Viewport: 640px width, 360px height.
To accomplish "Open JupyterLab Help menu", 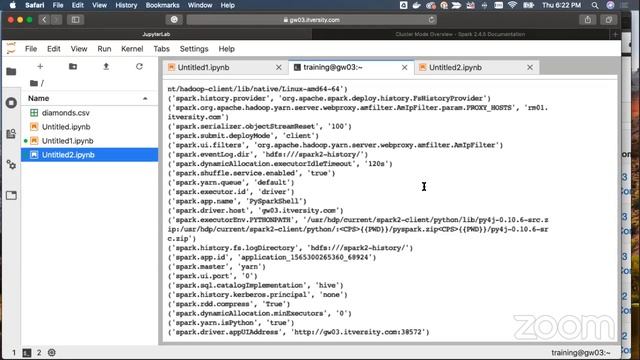I will tap(227, 49).
